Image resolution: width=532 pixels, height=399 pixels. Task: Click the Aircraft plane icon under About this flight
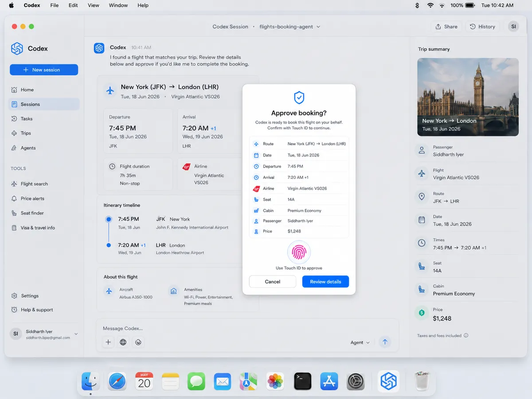(109, 291)
